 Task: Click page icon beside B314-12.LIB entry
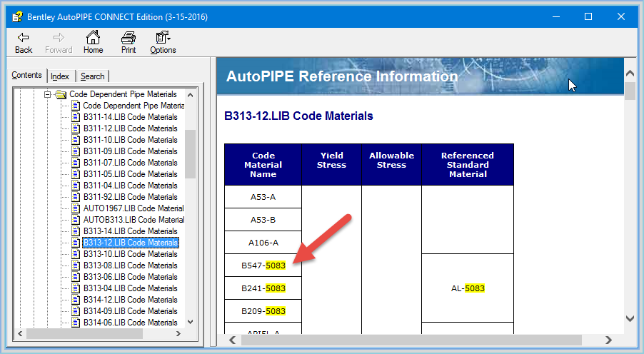[76, 300]
